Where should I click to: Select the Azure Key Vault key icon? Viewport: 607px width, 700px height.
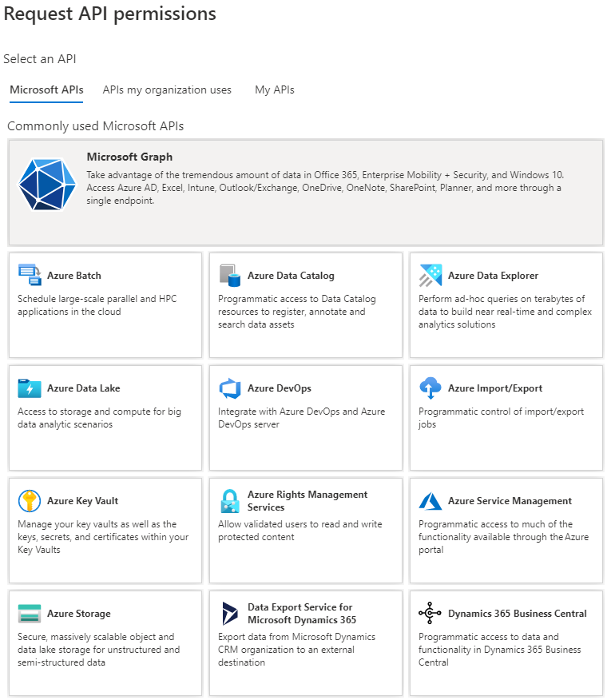pyautogui.click(x=29, y=500)
